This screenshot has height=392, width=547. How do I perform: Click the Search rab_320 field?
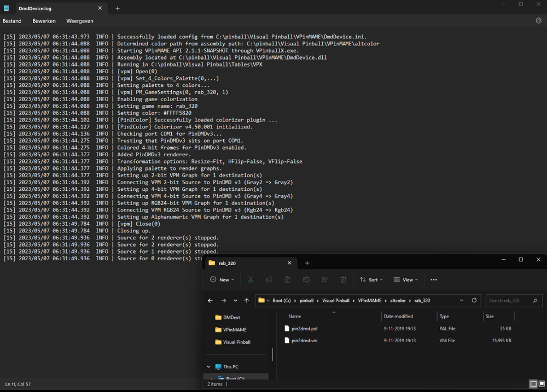(x=514, y=301)
